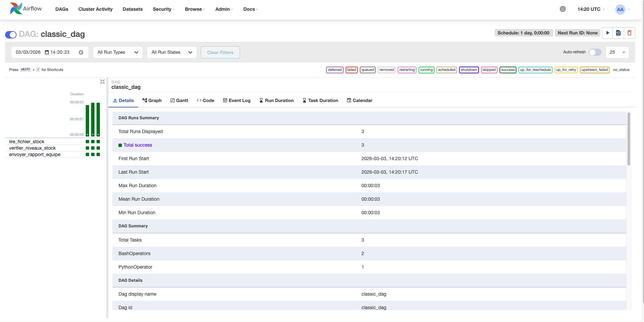Click the clock icon in date field
644x322 pixels.
81,52
